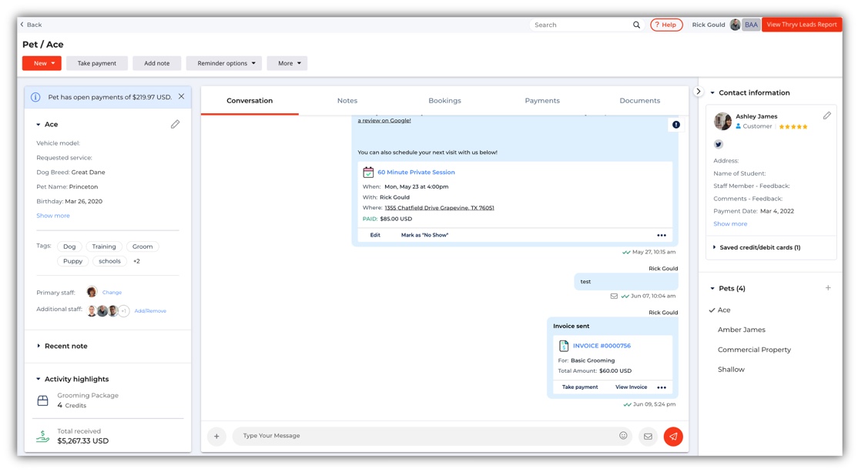Click the add attachment plus button
868x476 pixels.
coord(216,436)
